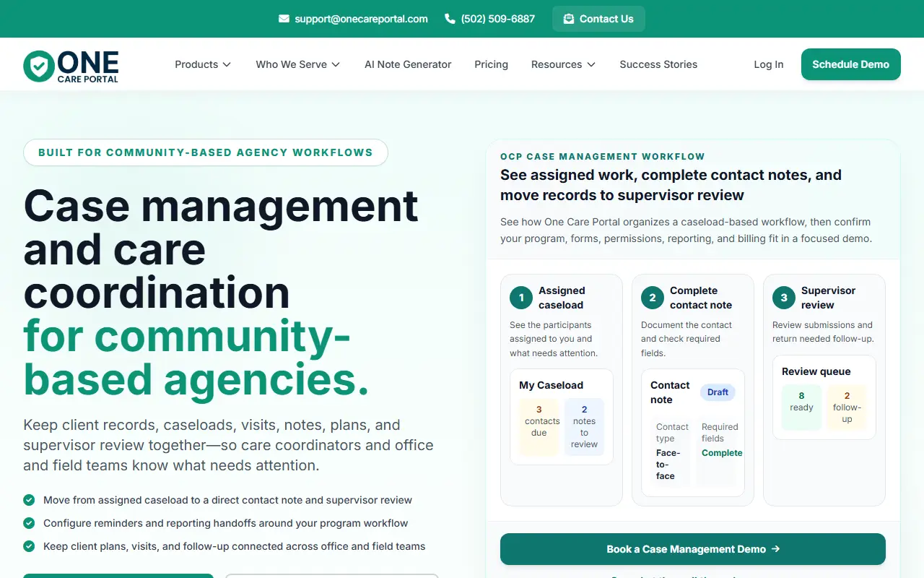Click the 'Review queue' card heading
Image resolution: width=924 pixels, height=578 pixels.
point(816,371)
